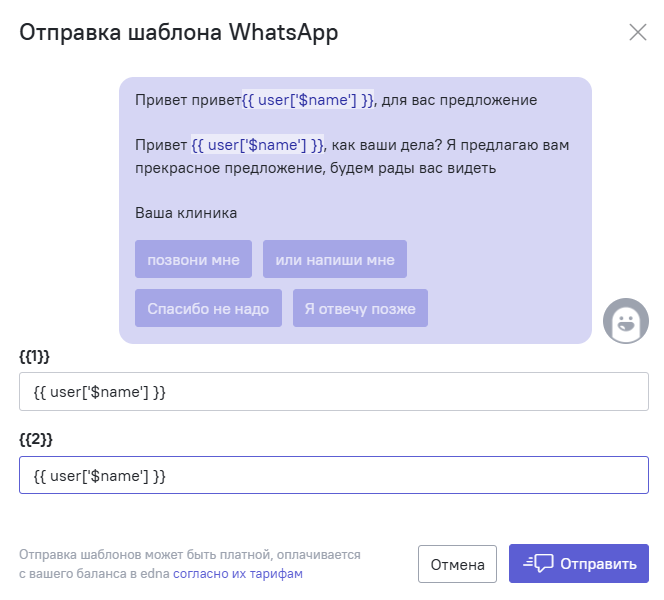Focus the {{2}} variable input field
The image size is (664, 600).
[334, 475]
